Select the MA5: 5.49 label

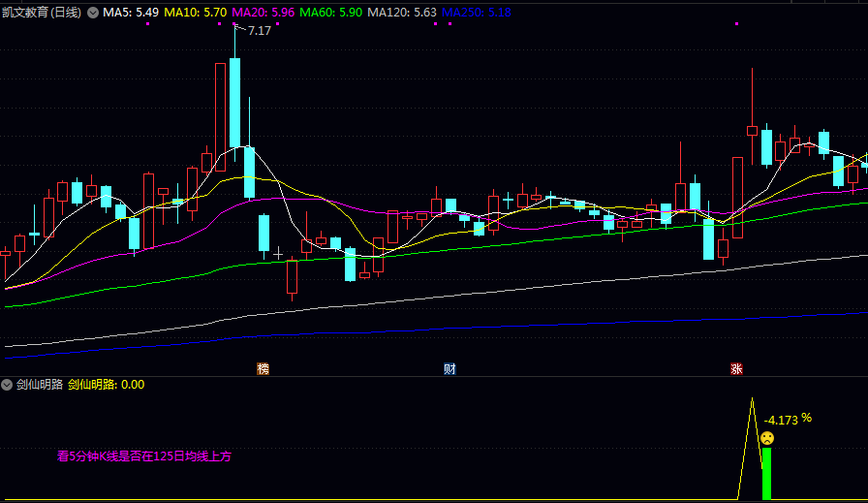131,13
